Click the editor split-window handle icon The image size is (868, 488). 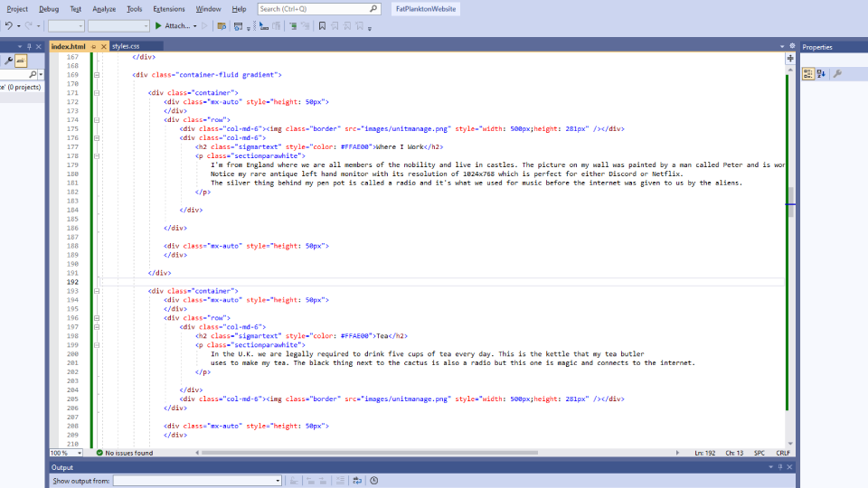790,58
